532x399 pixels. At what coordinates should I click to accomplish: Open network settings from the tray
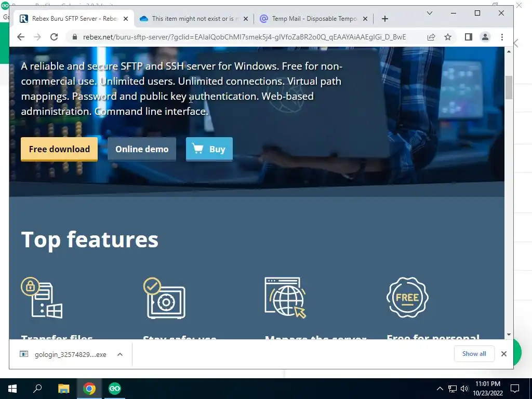[453, 389]
